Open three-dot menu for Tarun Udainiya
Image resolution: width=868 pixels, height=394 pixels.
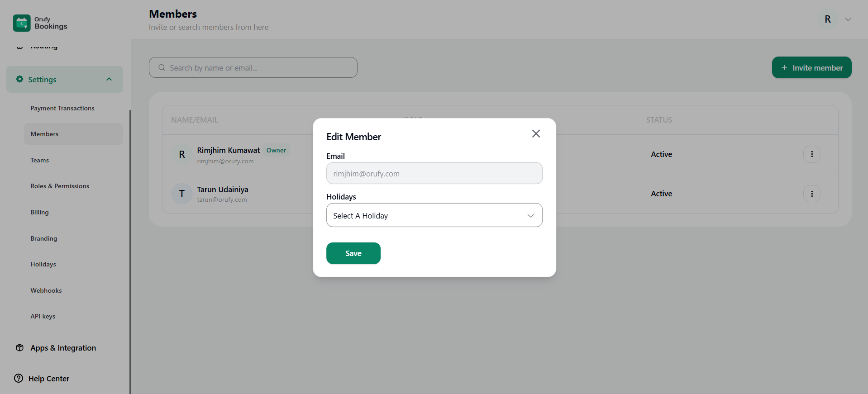coord(811,194)
